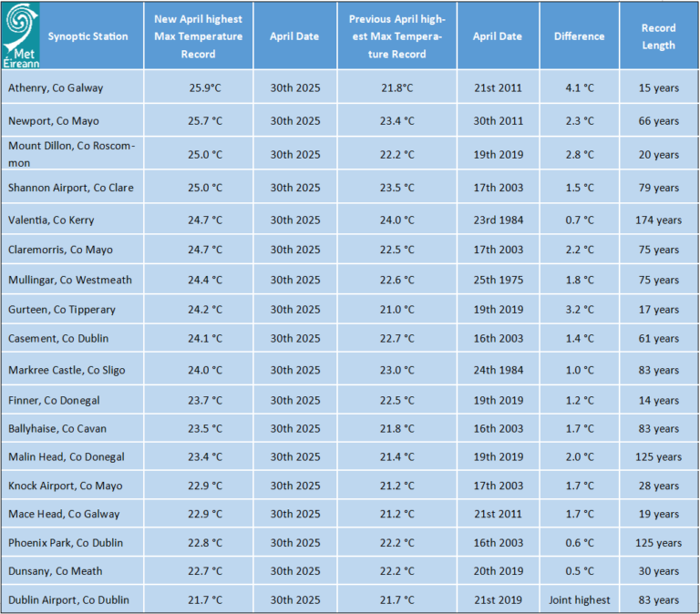Image resolution: width=700 pixels, height=614 pixels.
Task: Click the Gurteen, Co Tipperary station cell
Action: point(72,309)
